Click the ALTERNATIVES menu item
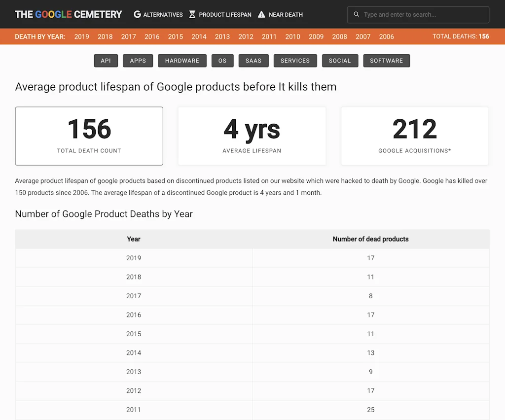The image size is (505, 420). tap(163, 14)
